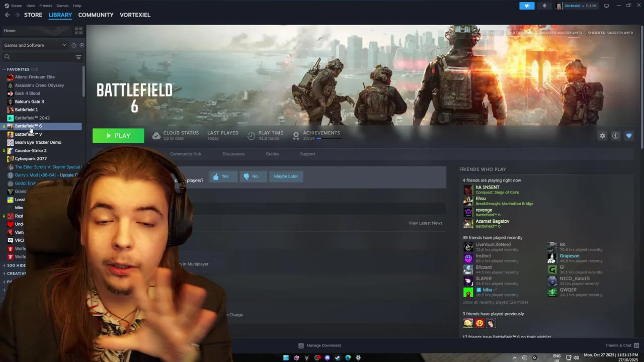Open the Vortexiel account dropdown

point(577,6)
